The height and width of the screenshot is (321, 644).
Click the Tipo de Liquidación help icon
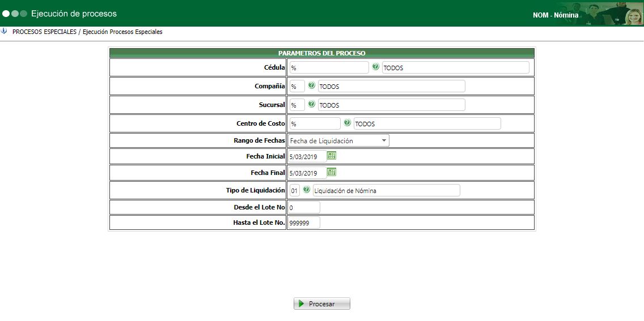(306, 190)
